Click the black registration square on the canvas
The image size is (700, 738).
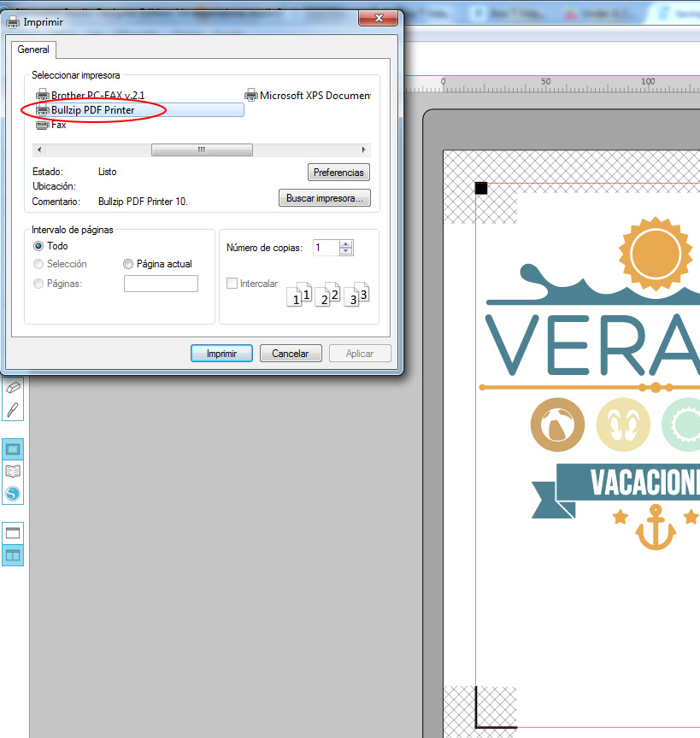(481, 188)
